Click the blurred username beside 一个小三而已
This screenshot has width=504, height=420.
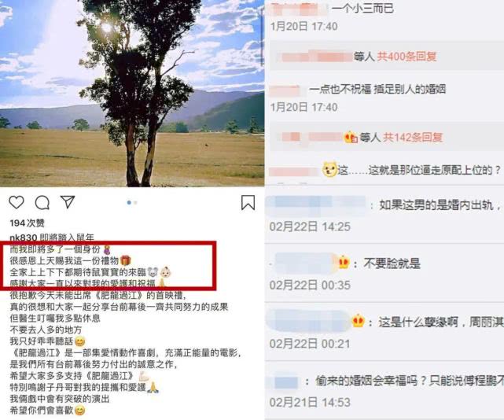(300, 9)
